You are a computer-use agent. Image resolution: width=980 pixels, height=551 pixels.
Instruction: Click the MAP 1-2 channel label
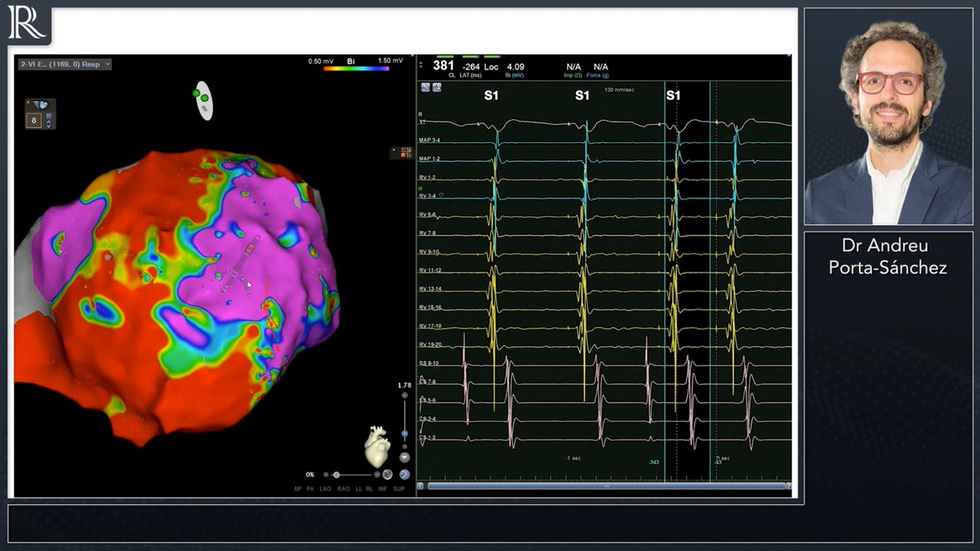(x=430, y=158)
